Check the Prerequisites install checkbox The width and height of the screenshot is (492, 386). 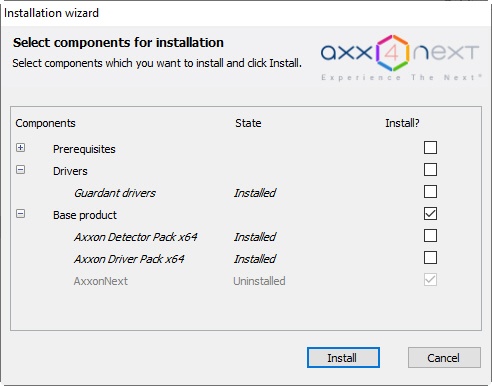(430, 147)
